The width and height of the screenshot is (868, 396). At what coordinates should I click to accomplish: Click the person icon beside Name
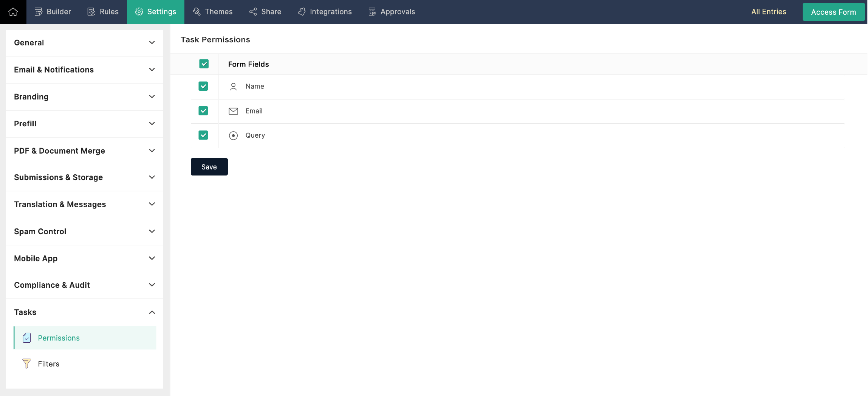234,87
